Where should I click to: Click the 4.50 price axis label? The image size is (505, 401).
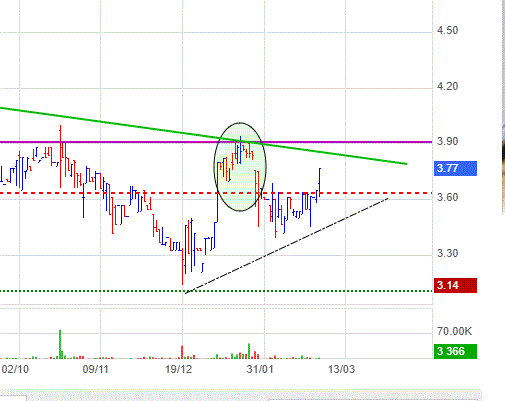click(448, 30)
